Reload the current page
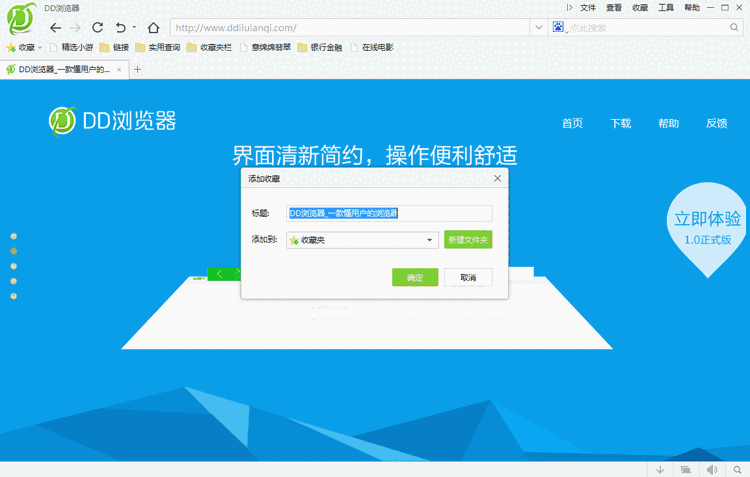 (x=98, y=27)
